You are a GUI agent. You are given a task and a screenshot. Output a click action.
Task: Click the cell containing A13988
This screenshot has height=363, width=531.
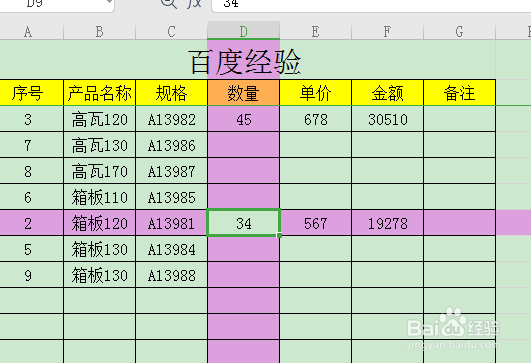[x=171, y=275]
